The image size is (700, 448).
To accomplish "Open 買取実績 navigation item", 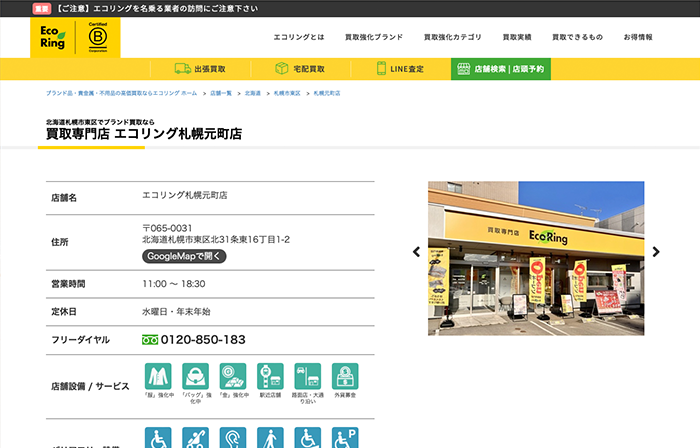I will point(517,37).
